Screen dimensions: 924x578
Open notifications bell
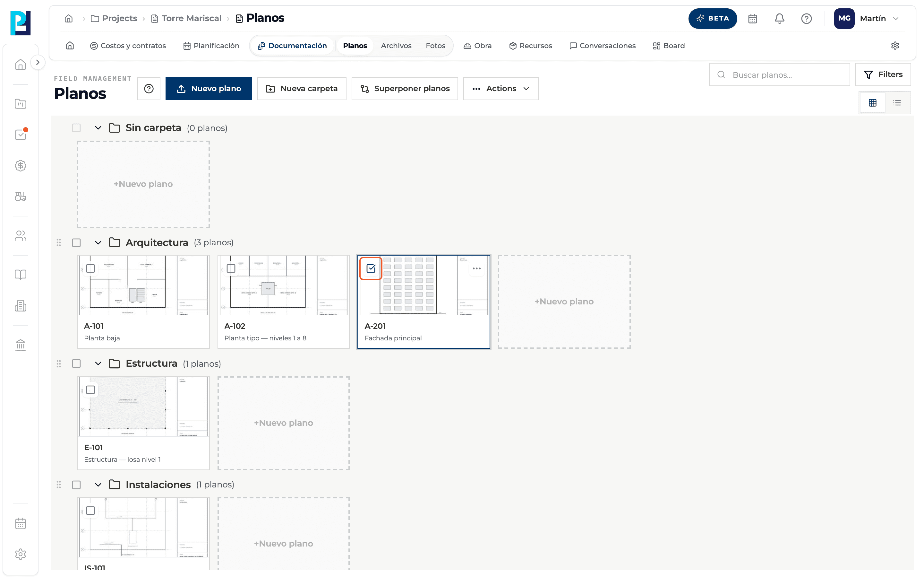point(779,18)
